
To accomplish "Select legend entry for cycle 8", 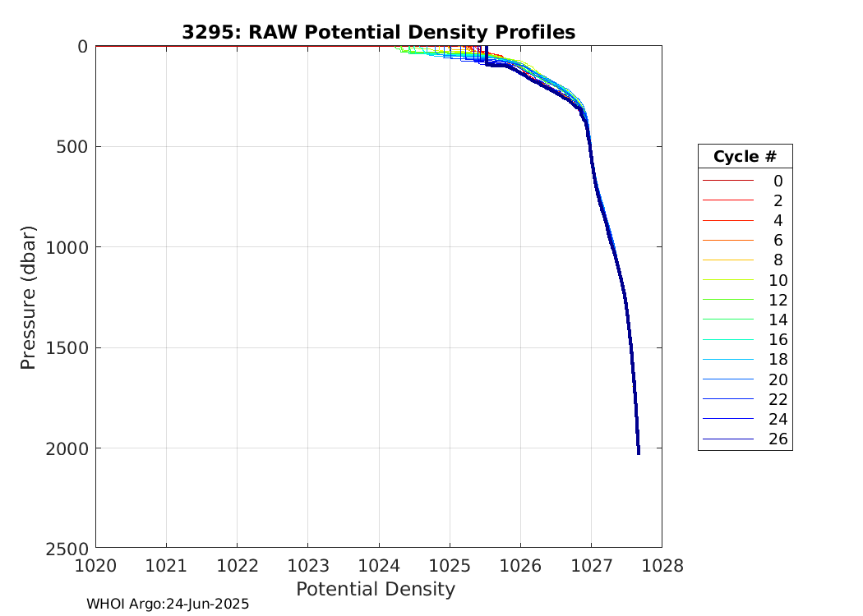I will (x=745, y=260).
